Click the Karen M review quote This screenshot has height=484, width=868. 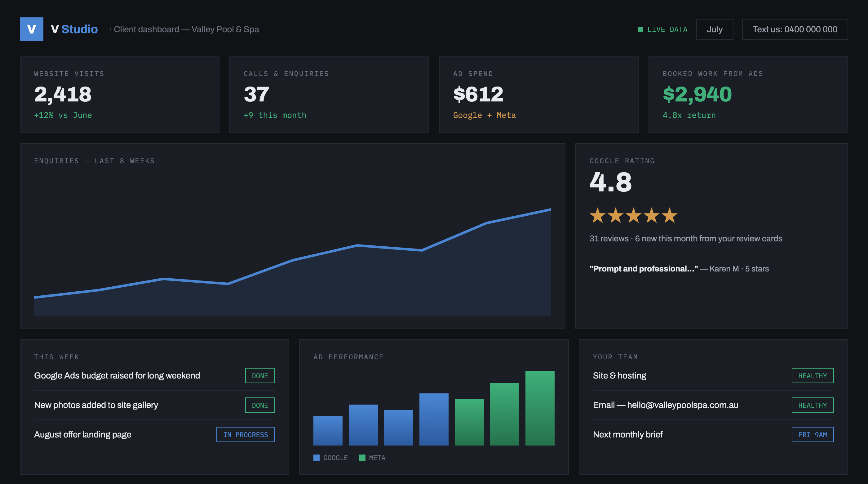coord(679,268)
